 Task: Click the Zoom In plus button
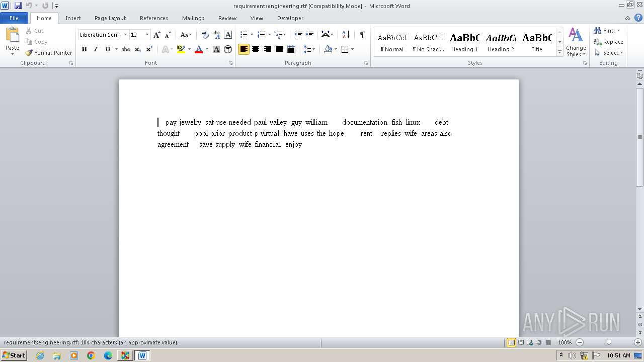[x=638, y=342]
